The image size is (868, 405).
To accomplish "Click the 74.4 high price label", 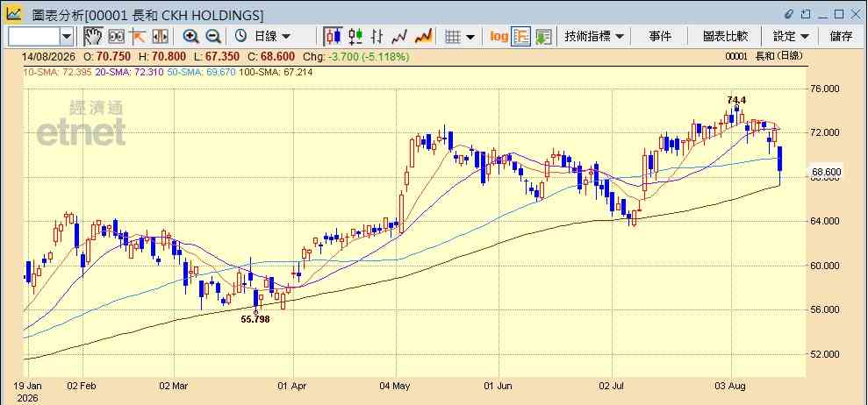I will [x=736, y=100].
